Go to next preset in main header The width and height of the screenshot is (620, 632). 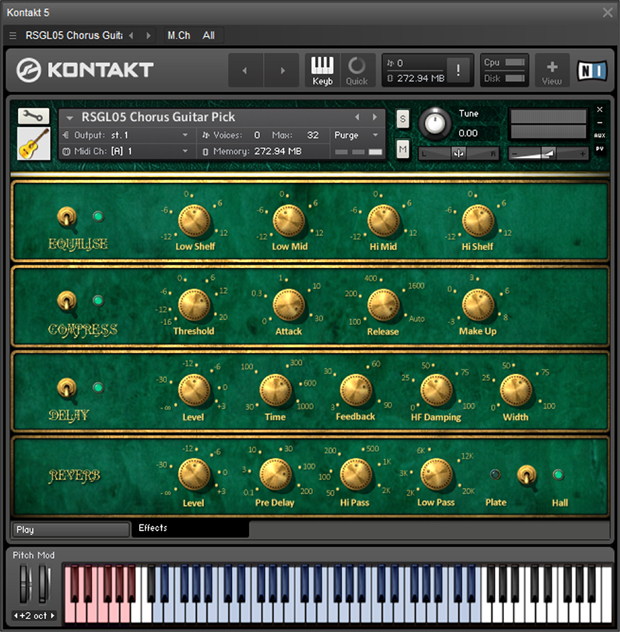[282, 71]
